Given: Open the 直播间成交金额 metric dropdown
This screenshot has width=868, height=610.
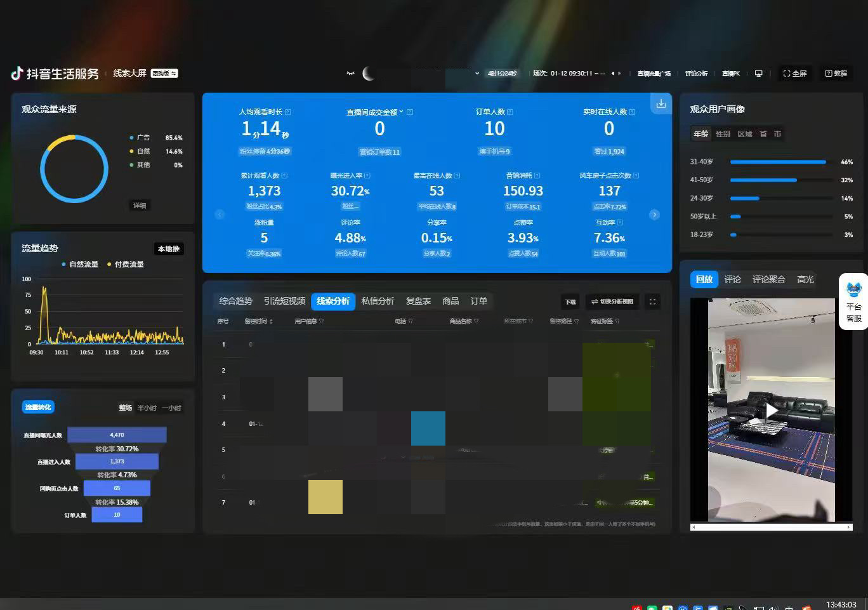Looking at the screenshot, I should (401, 112).
